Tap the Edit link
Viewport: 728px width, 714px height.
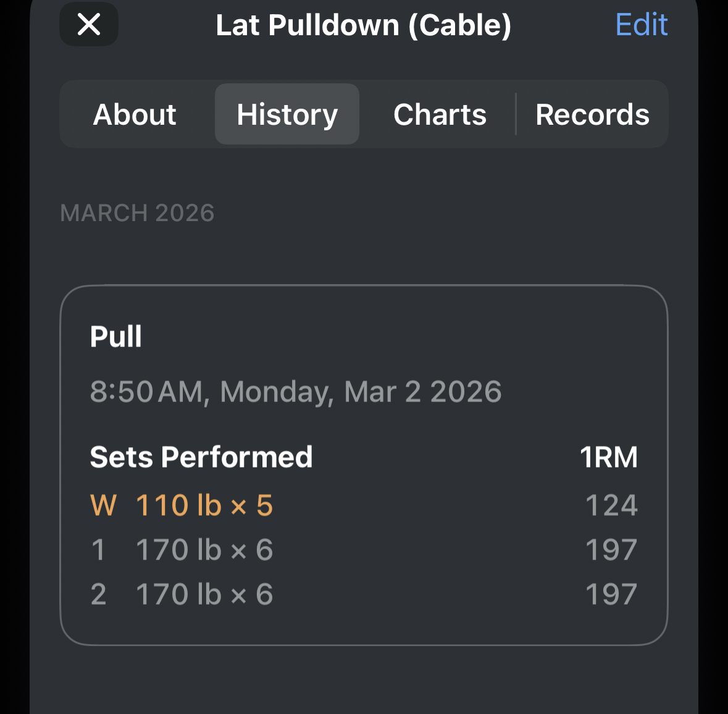[641, 25]
